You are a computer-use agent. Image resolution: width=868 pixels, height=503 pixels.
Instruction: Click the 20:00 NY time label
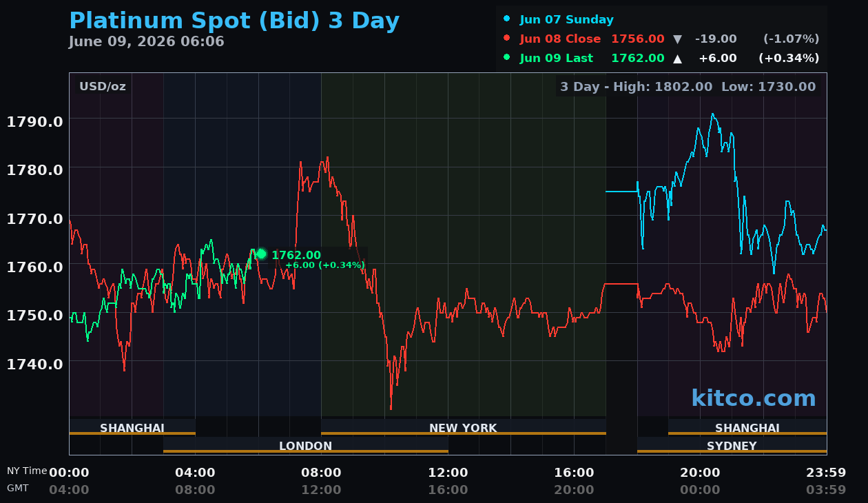(700, 473)
